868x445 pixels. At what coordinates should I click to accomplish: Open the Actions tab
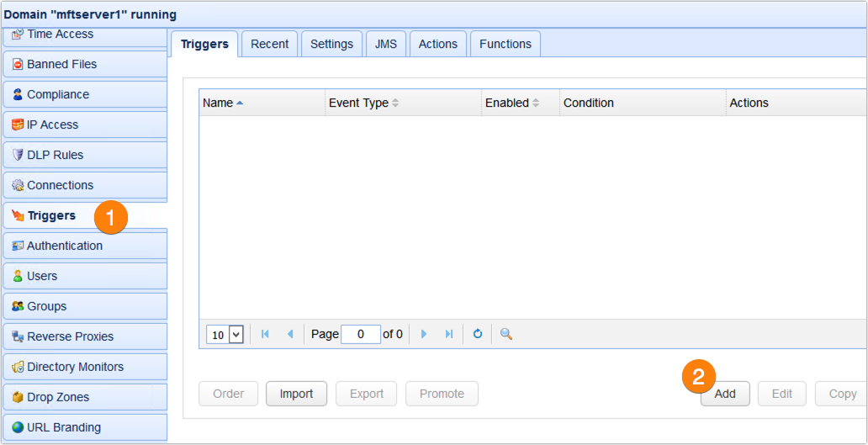pyautogui.click(x=438, y=45)
